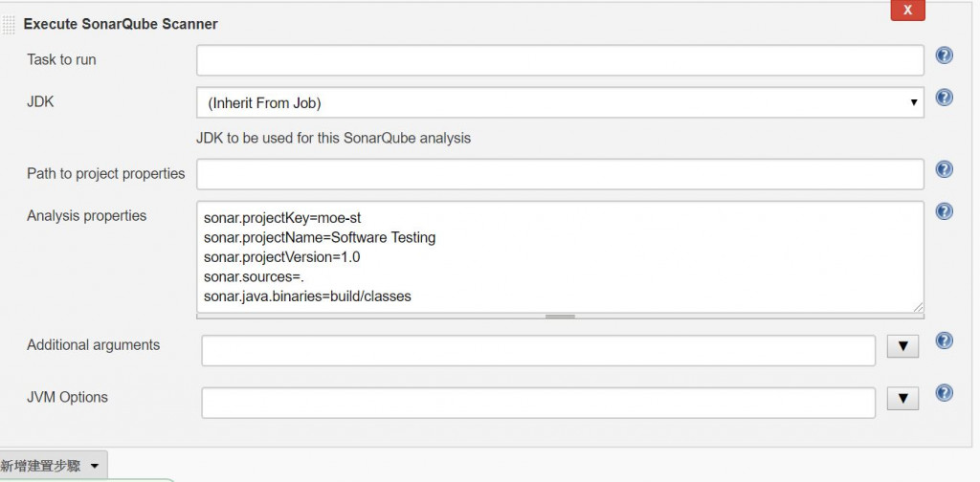
Task: Click the Analysis properties help icon
Action: [944, 211]
